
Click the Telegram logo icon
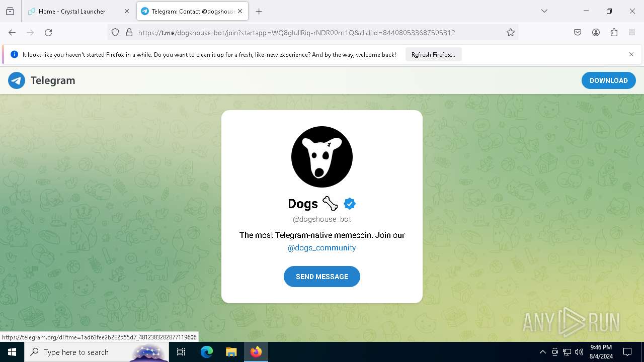[17, 80]
